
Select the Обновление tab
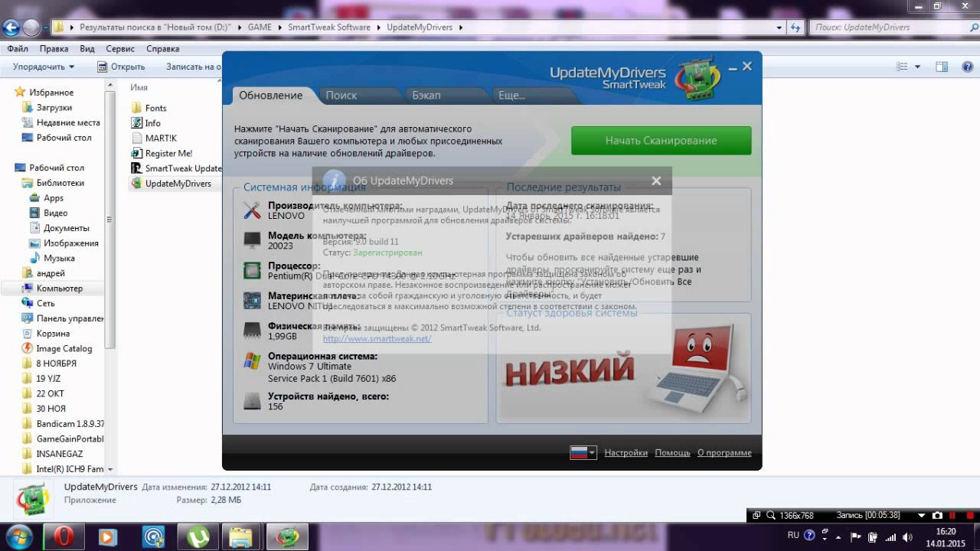[270, 96]
